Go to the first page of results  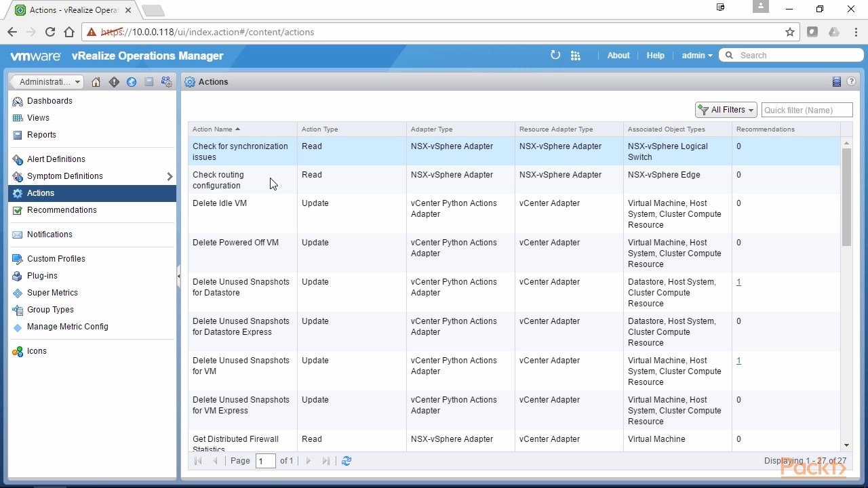[198, 461]
